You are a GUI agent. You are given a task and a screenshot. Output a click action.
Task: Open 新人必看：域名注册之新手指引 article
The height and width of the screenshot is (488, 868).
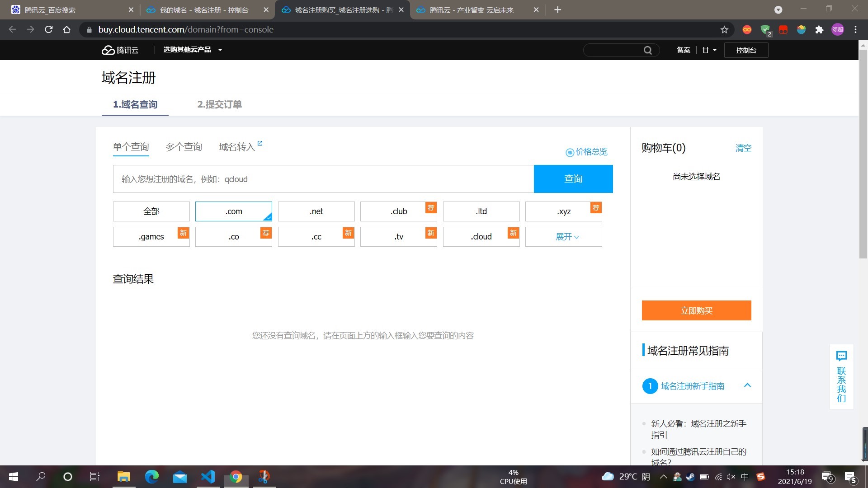(x=698, y=429)
